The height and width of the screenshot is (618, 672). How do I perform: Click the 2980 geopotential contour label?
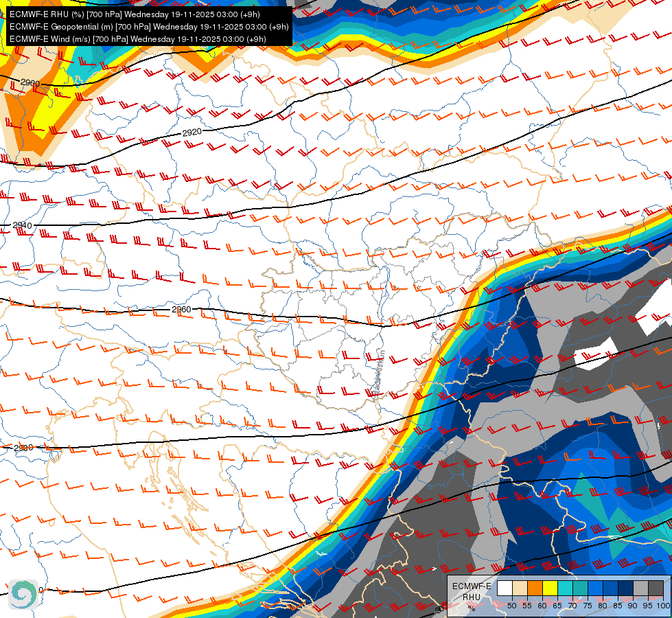coord(23,448)
